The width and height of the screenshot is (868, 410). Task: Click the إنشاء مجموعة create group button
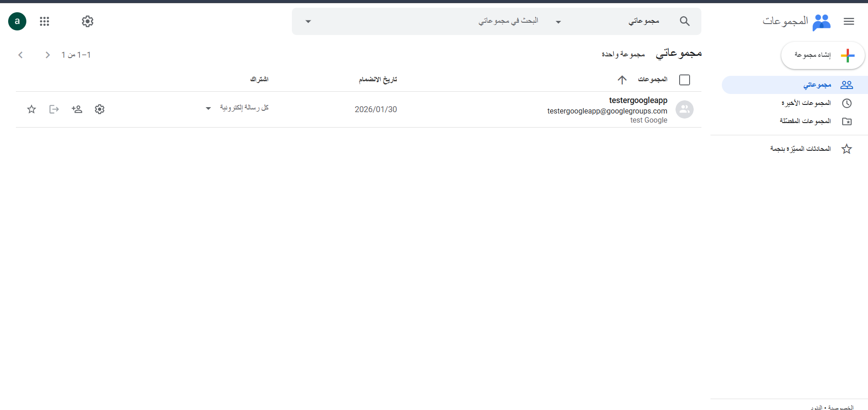click(822, 55)
